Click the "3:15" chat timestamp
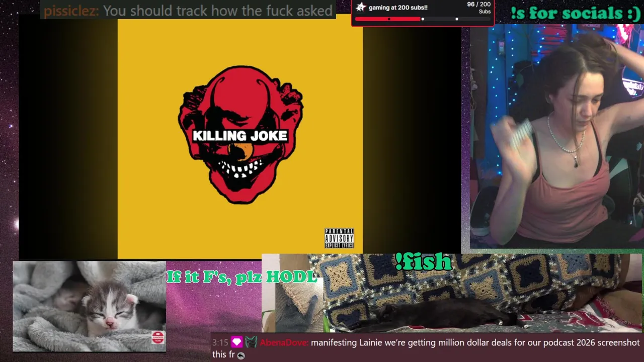 (220, 343)
